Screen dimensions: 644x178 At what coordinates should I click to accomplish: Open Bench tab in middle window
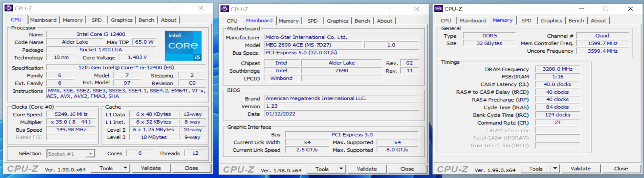tap(362, 21)
